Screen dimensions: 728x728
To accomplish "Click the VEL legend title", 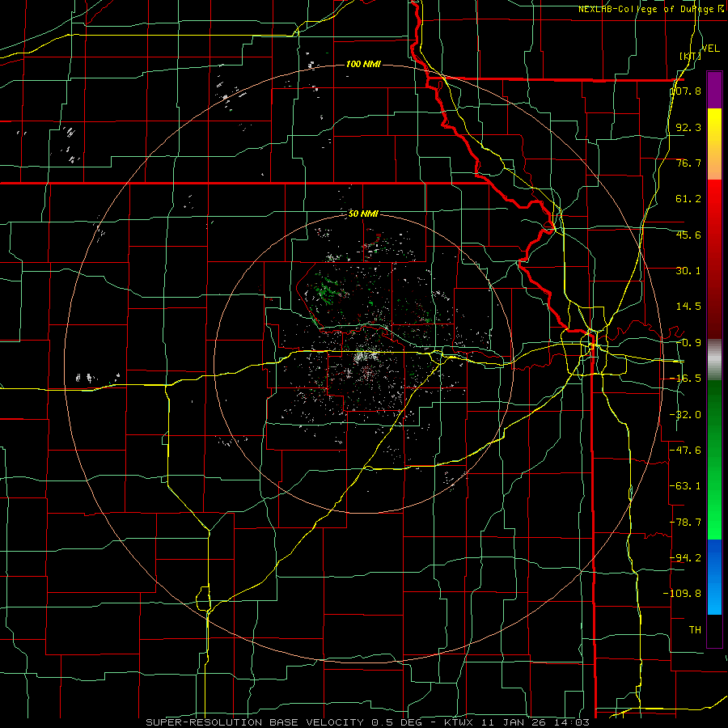I will tap(710, 49).
